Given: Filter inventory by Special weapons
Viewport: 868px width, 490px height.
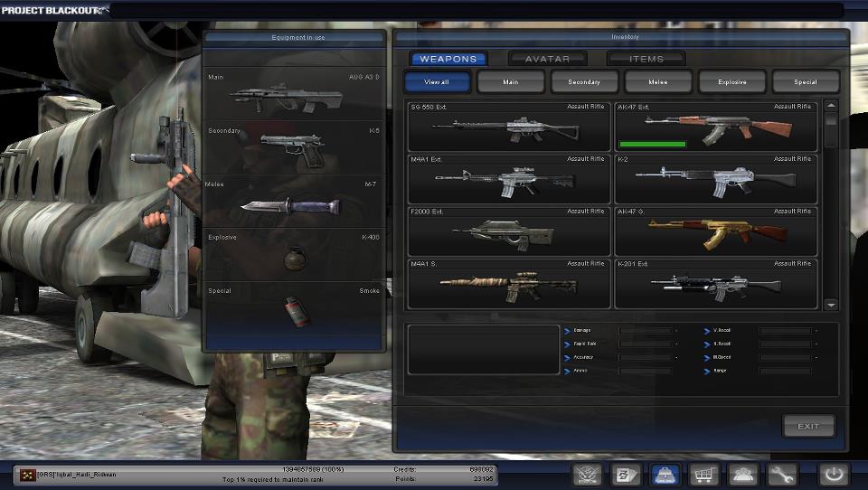Looking at the screenshot, I should click(x=806, y=81).
